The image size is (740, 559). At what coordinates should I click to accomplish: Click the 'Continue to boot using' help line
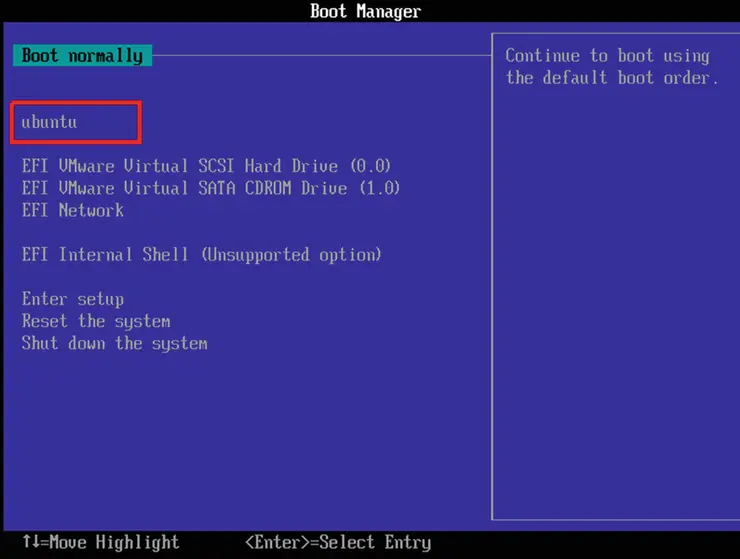click(607, 56)
